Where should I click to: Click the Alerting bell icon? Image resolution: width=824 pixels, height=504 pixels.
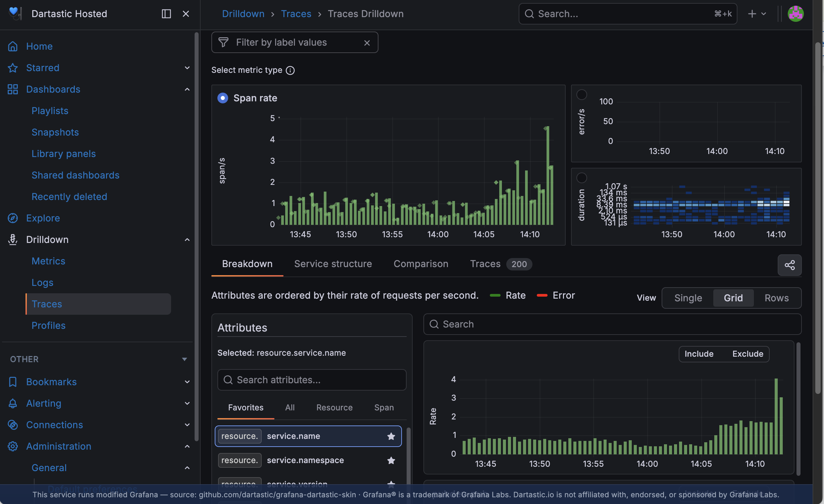(13, 403)
